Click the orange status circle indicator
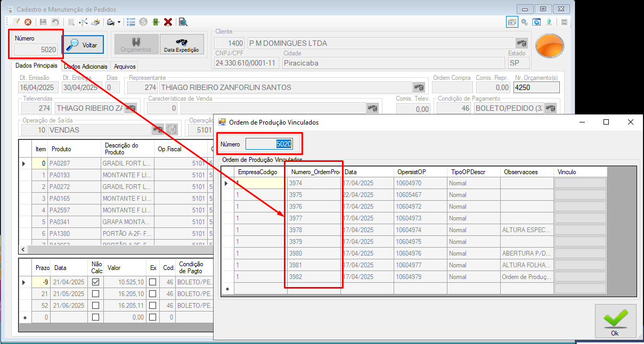This screenshot has height=344, width=644. [x=549, y=46]
